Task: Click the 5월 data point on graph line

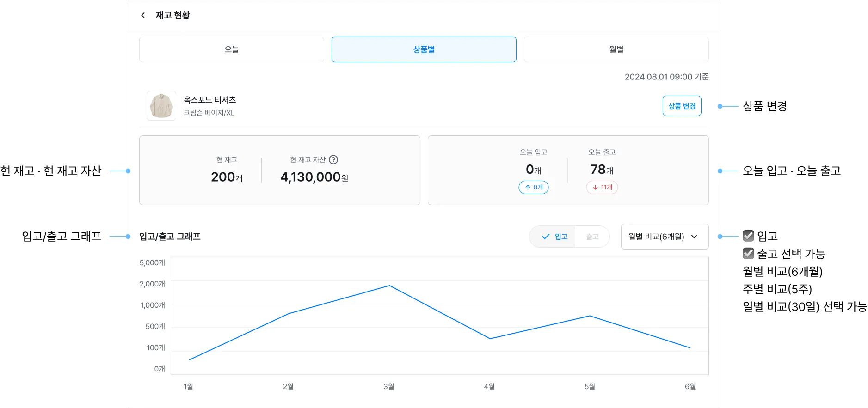Action: tap(590, 316)
